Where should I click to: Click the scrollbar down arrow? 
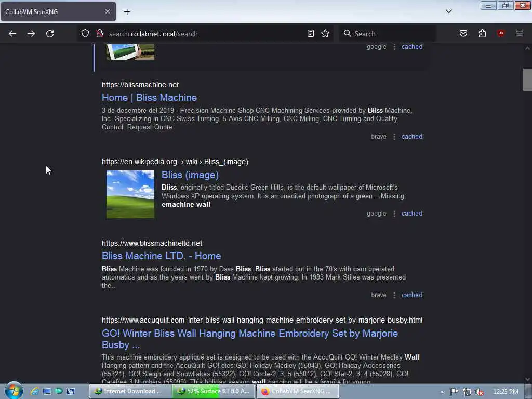click(527, 379)
